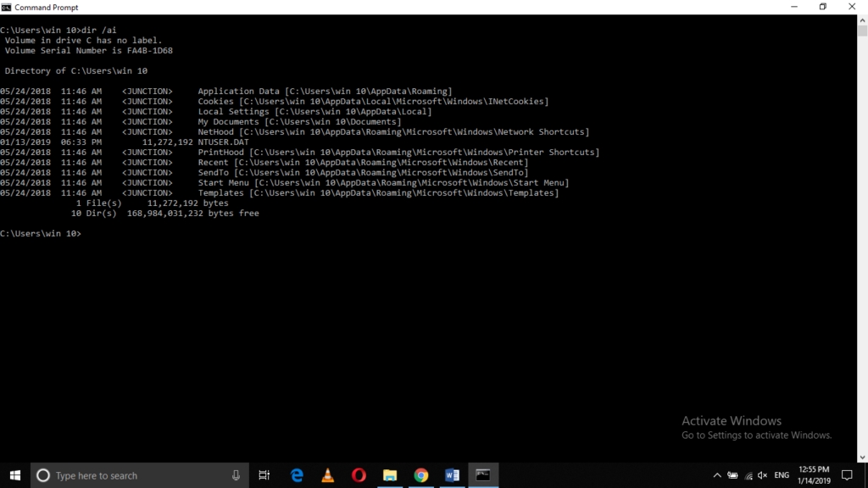Open the clock showing 12:55 PM

tap(814, 475)
